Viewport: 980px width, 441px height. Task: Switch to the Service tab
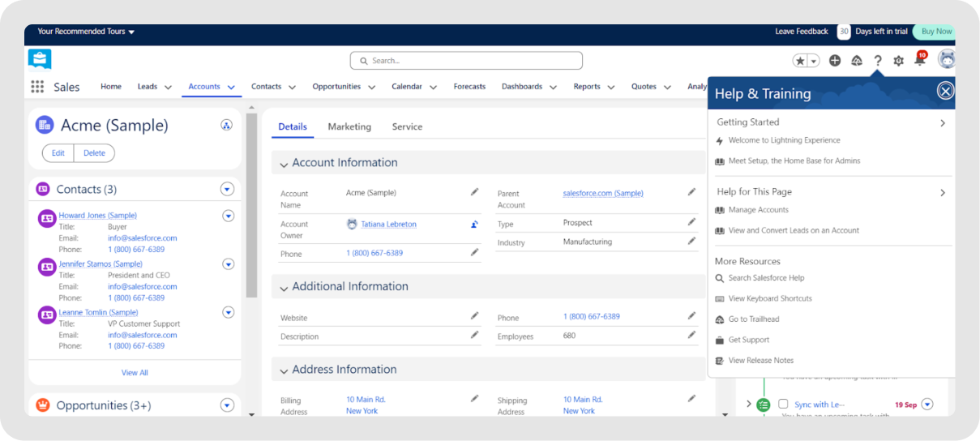pos(407,126)
